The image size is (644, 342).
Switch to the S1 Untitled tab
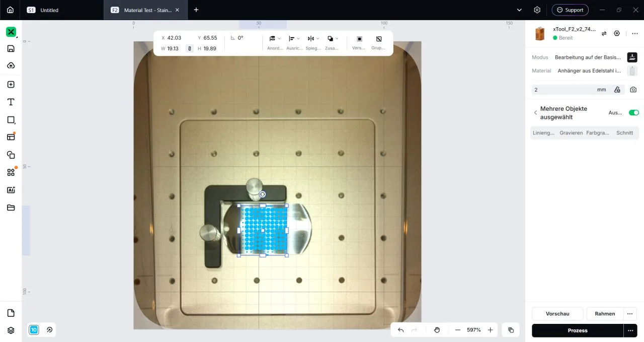coord(62,10)
